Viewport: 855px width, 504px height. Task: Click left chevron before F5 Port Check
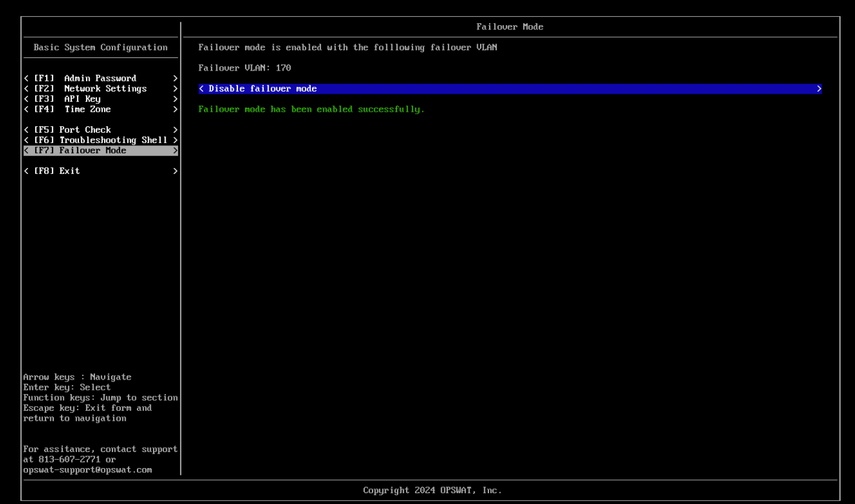26,130
